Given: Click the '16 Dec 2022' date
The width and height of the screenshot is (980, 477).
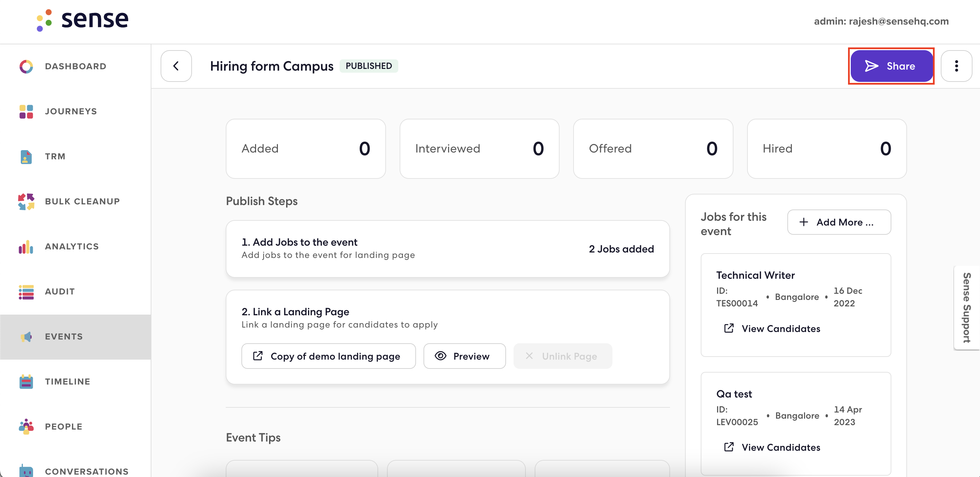Looking at the screenshot, I should pos(848,297).
